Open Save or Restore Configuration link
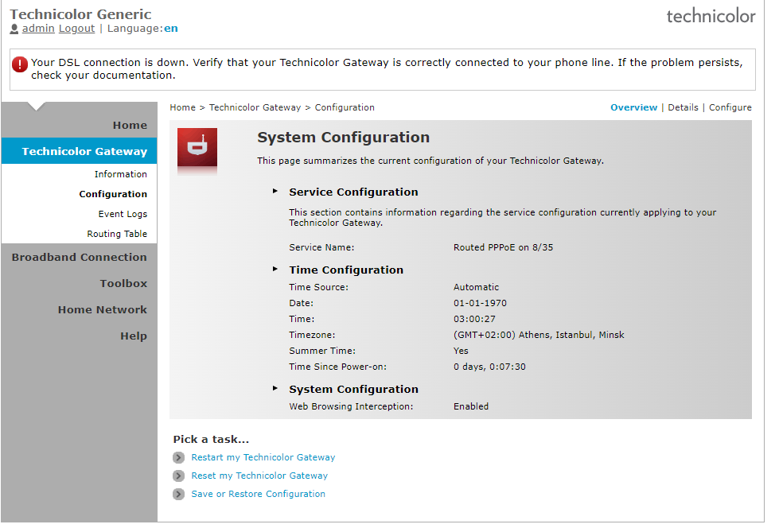779x532 pixels. tap(259, 495)
